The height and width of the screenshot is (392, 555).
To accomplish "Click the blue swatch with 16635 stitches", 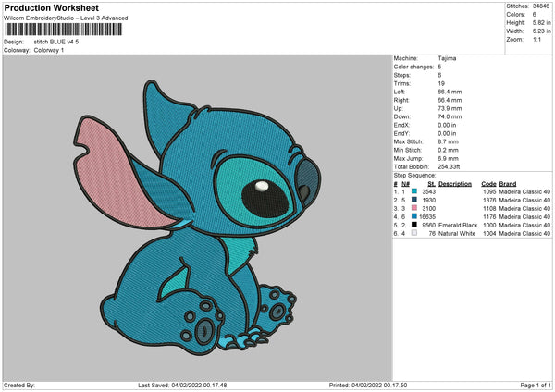I will 413,216.
